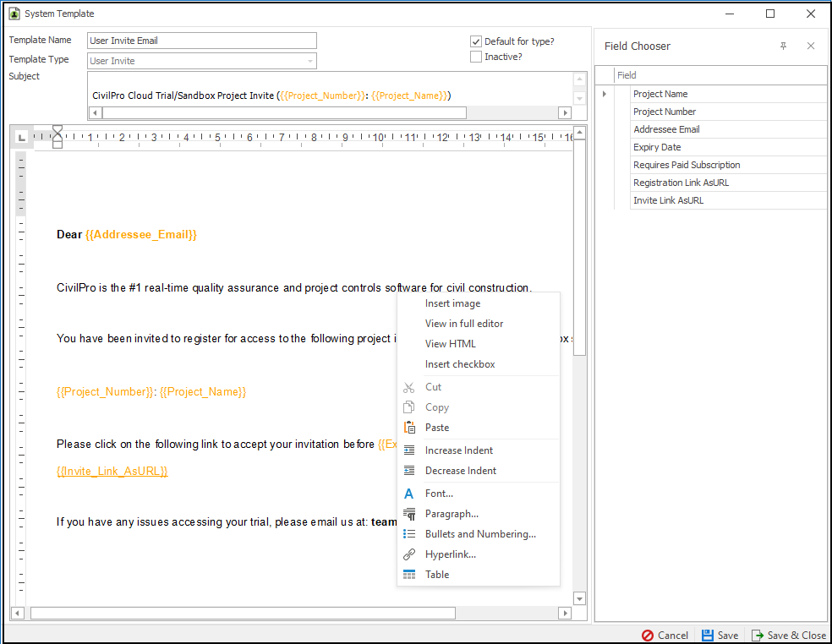Expand the Project Name row arrow

tap(605, 94)
